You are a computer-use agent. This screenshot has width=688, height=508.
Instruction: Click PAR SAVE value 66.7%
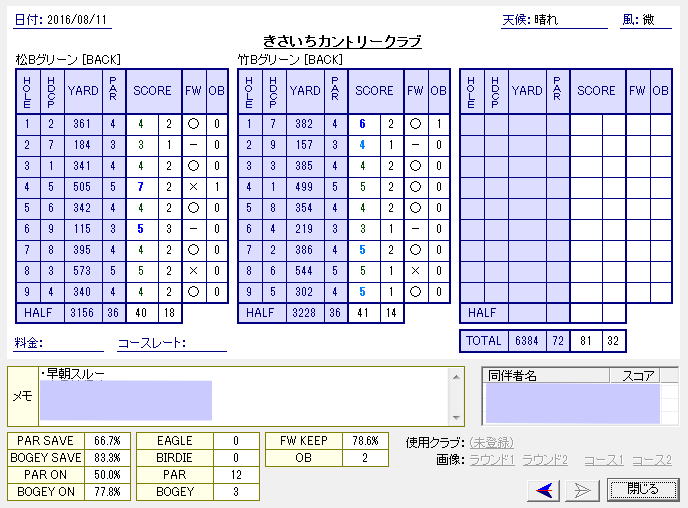coord(107,440)
